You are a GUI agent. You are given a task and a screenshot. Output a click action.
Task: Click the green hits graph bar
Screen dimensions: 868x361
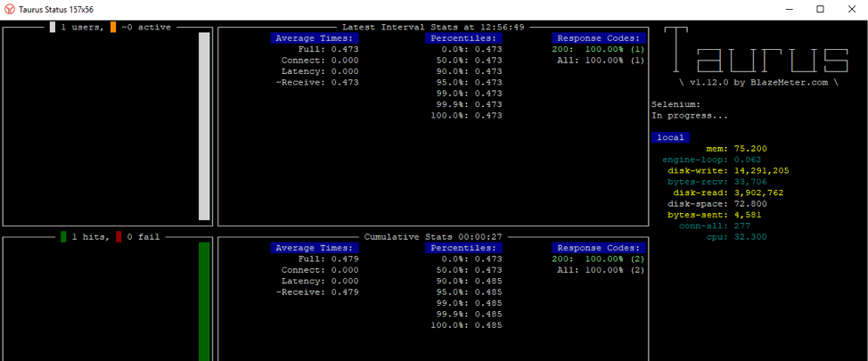point(204,301)
